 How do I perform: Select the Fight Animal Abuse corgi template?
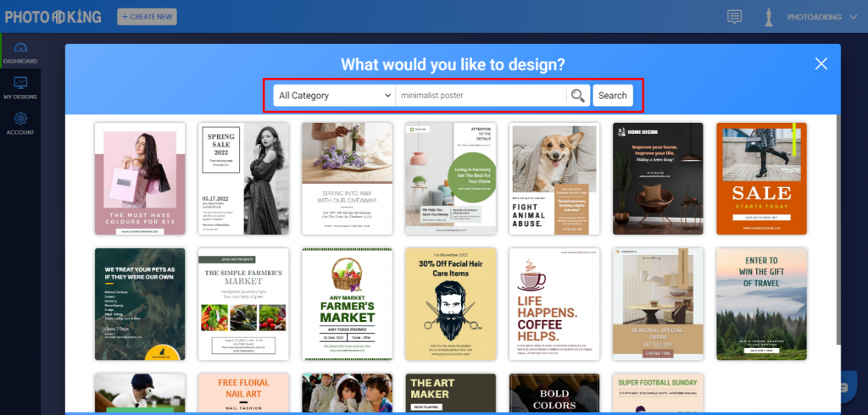coord(554,179)
